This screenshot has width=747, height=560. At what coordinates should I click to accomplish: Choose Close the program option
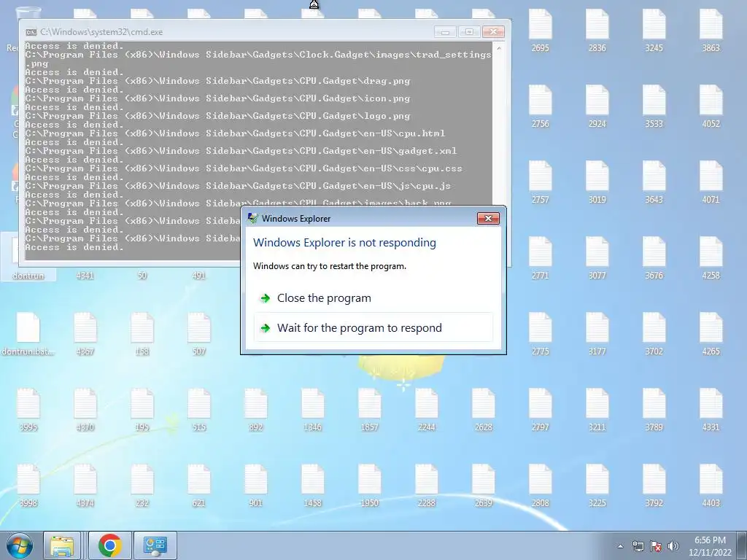pyautogui.click(x=373, y=298)
